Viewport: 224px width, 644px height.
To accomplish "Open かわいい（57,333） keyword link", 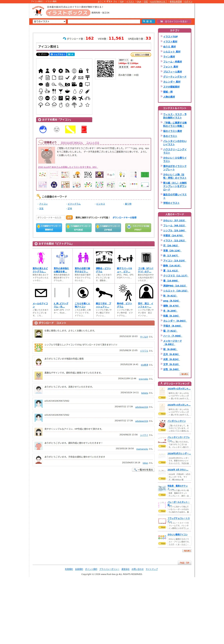I will click(175, 221).
